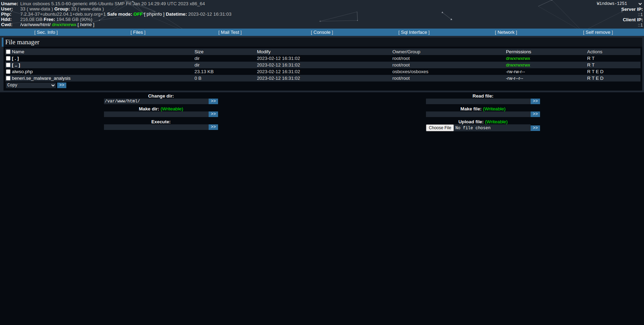Select the 23.13 KB size value
The image size is (644, 325).
(204, 72)
